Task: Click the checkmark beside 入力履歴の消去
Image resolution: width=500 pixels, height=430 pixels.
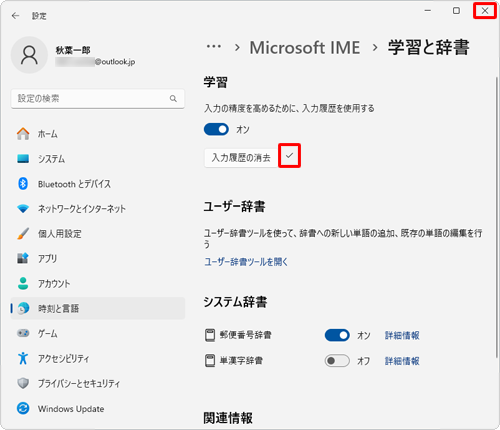Action: [289, 155]
